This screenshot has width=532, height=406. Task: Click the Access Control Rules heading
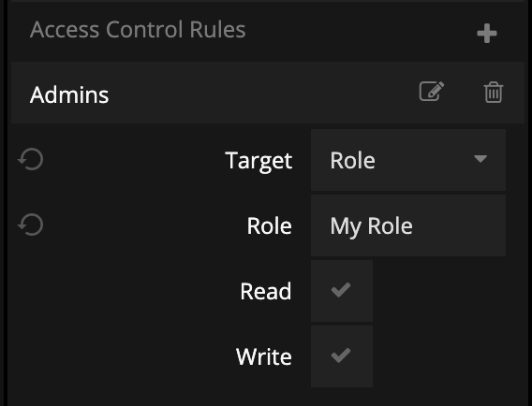click(x=138, y=30)
